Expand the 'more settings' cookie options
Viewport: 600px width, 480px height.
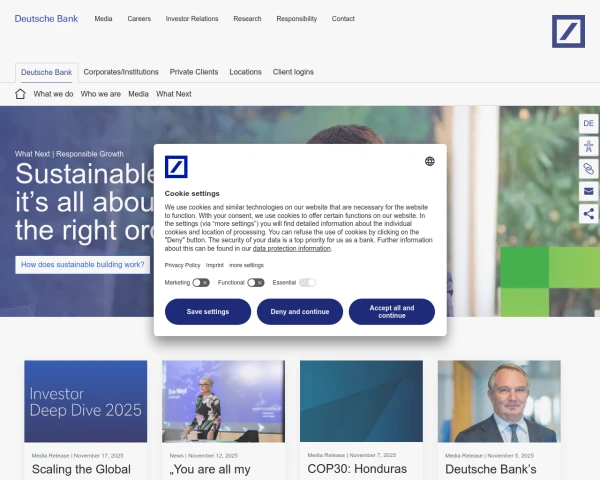coord(246,265)
